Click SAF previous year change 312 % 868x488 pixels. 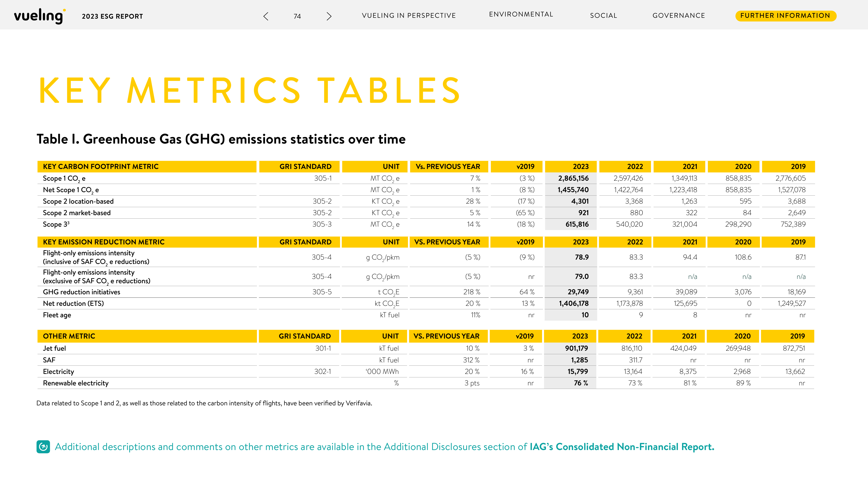pyautogui.click(x=471, y=360)
